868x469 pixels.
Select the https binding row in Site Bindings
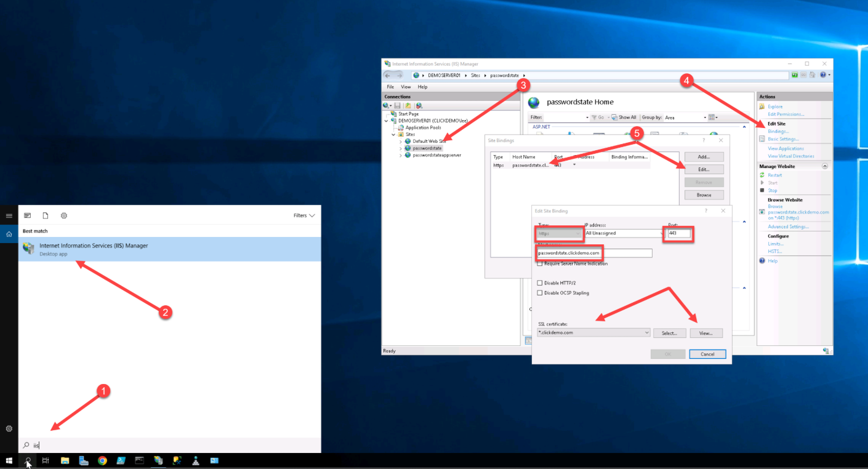click(x=571, y=165)
